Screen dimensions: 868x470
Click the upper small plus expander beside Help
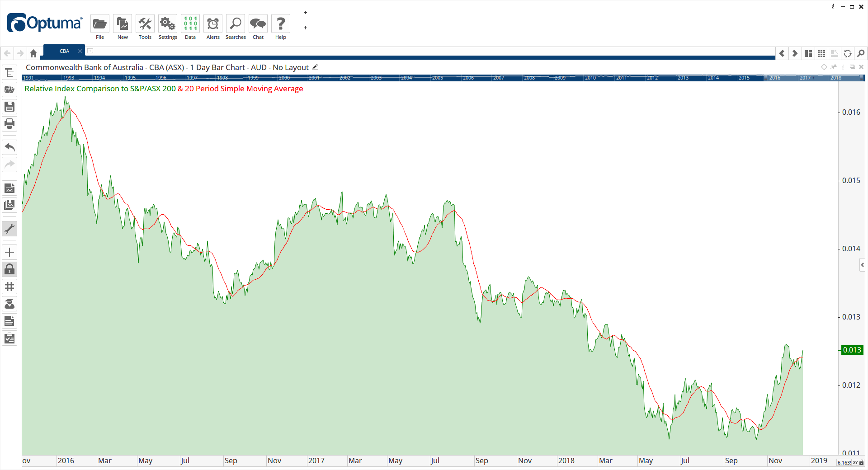[x=305, y=13]
